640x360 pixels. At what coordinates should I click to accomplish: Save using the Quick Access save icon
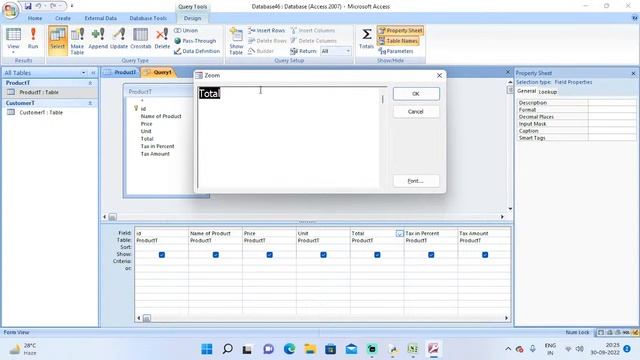click(x=28, y=6)
